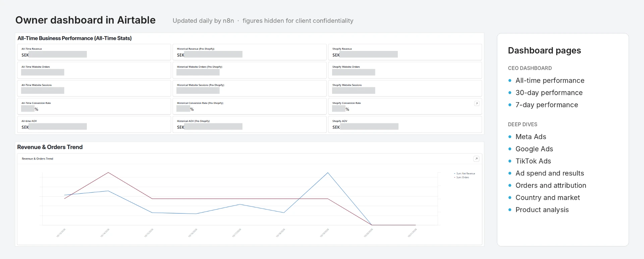The height and width of the screenshot is (259, 644).
Task: Select the All-Time Revenue card
Action: 94,52
